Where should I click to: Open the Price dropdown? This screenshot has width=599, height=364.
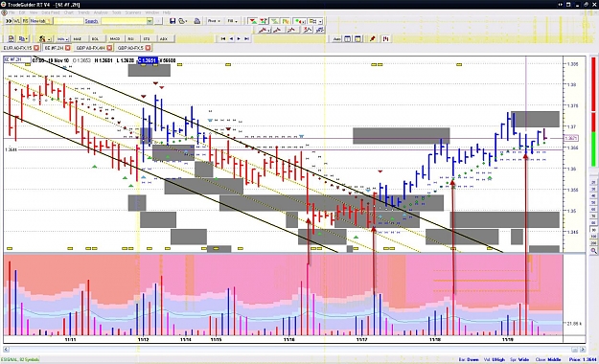[x=215, y=21]
